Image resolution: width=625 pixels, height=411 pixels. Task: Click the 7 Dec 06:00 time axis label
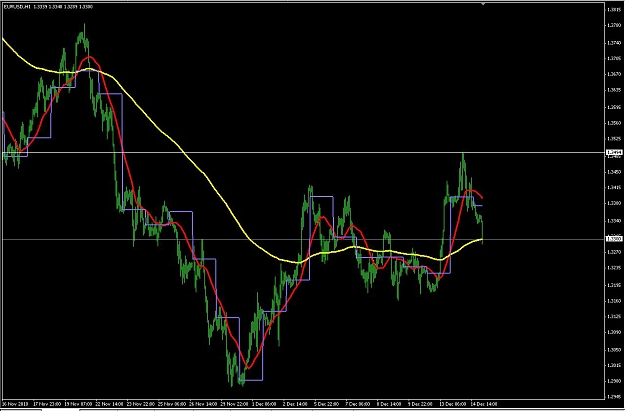point(360,403)
